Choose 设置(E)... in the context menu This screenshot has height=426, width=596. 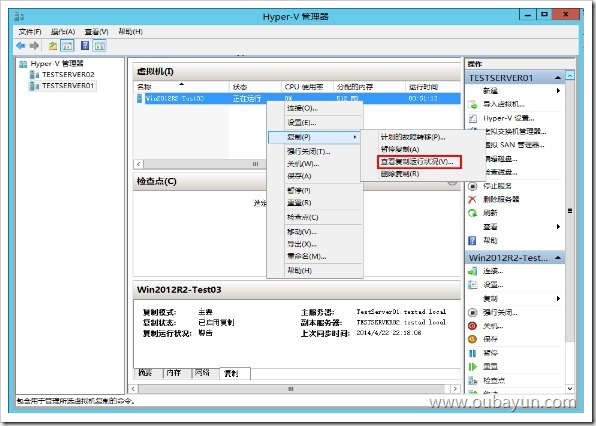[315, 123]
